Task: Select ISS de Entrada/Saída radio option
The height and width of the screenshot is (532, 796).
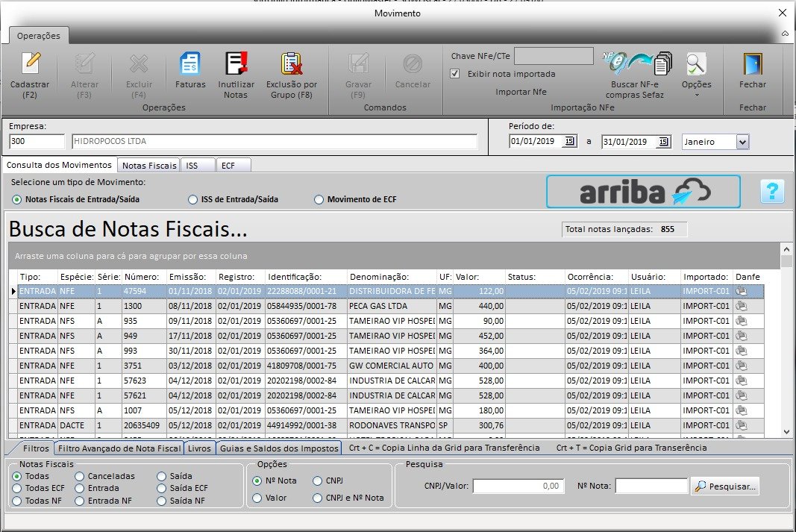Action: [x=194, y=199]
